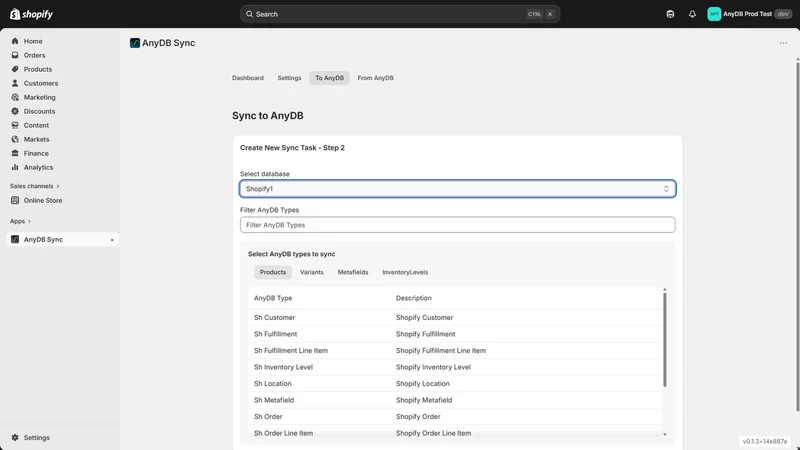
Task: Click the AnyDB Prod Test store avatar
Action: pos(714,14)
